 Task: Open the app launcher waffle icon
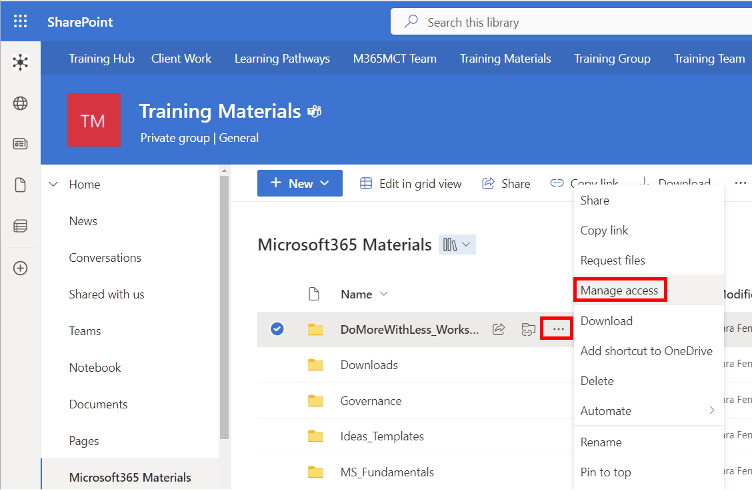pos(20,22)
